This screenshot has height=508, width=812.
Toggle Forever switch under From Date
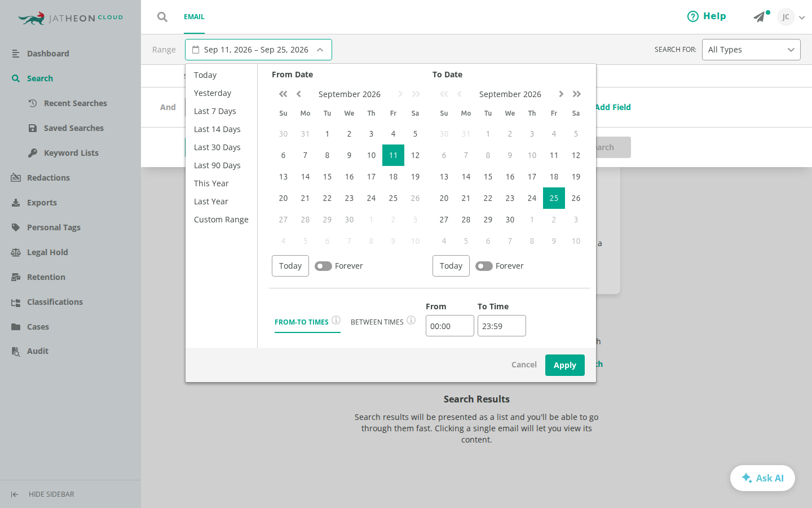(323, 266)
